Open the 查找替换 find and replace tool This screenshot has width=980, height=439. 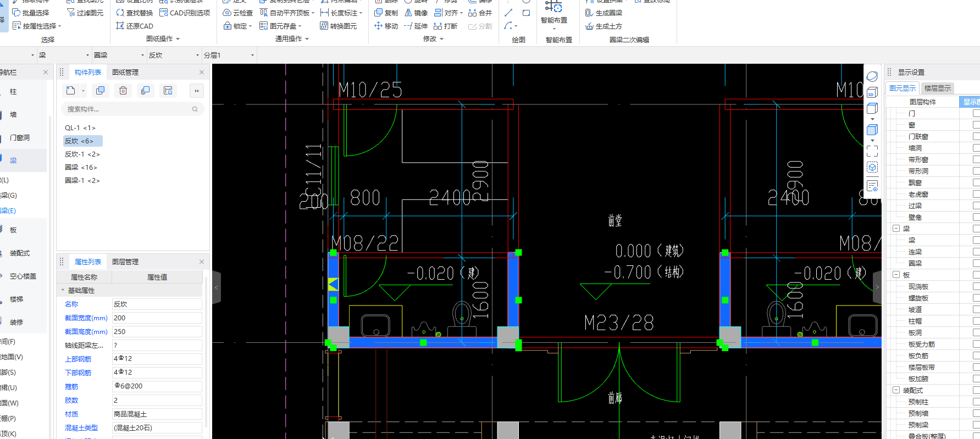pyautogui.click(x=135, y=13)
